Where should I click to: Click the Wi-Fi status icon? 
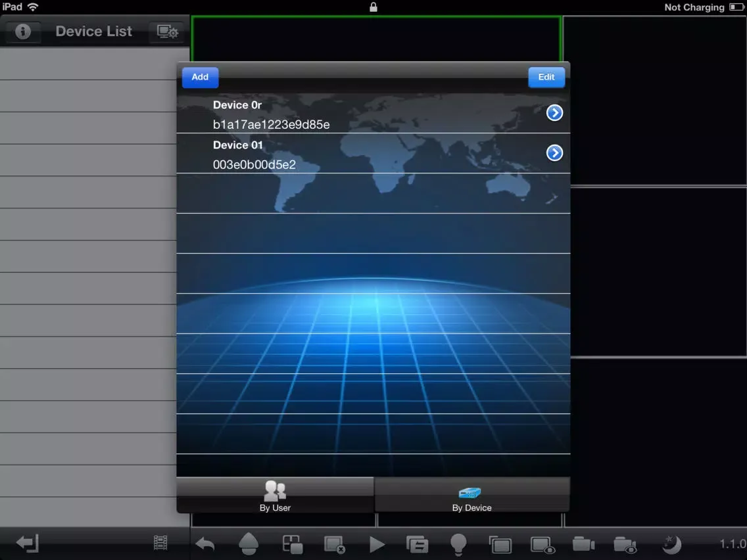(x=33, y=7)
